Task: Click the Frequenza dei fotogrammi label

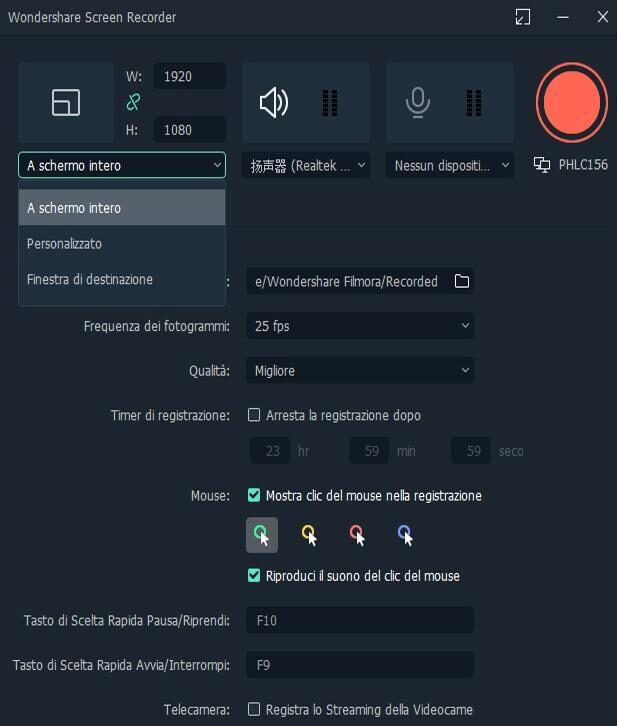Action: tap(156, 326)
